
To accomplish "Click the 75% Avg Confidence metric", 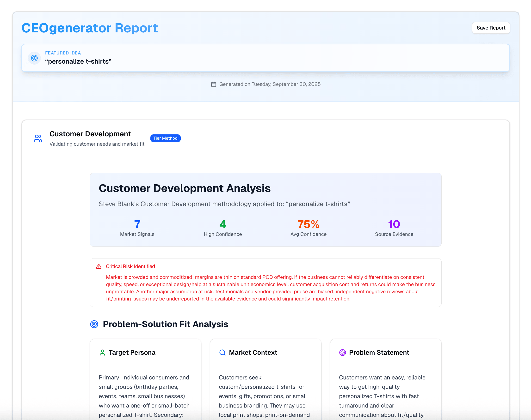I will (308, 228).
